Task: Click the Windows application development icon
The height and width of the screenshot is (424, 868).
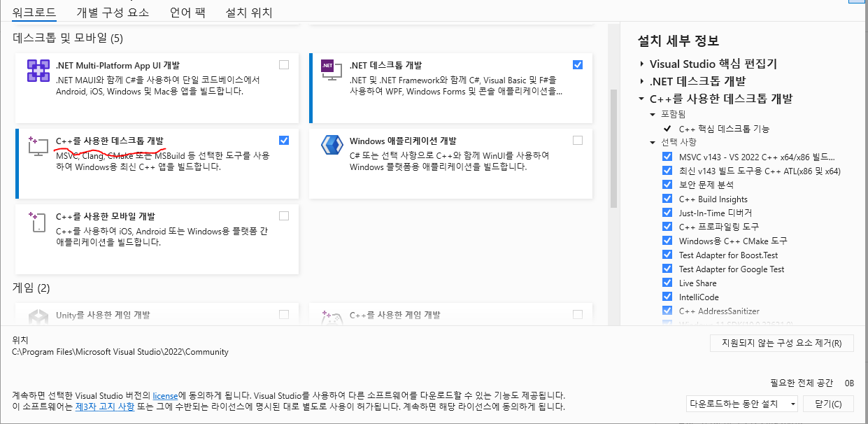Action: (x=331, y=146)
